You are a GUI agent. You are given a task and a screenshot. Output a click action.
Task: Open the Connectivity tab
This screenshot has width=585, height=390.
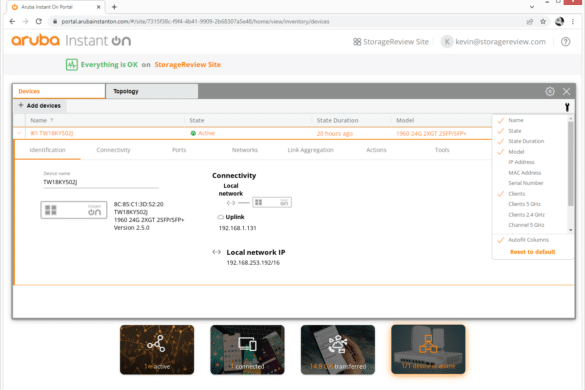tap(113, 150)
